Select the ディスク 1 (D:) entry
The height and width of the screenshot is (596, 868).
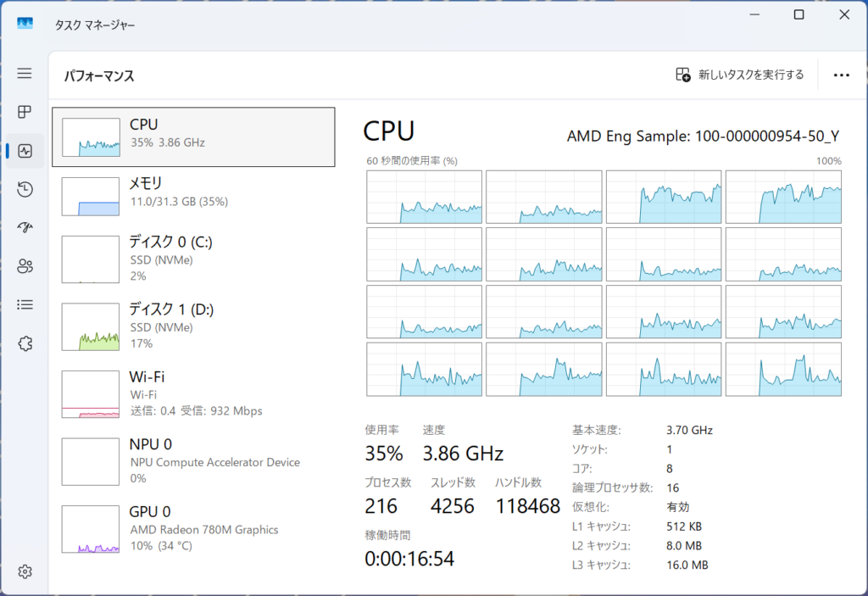[x=193, y=326]
